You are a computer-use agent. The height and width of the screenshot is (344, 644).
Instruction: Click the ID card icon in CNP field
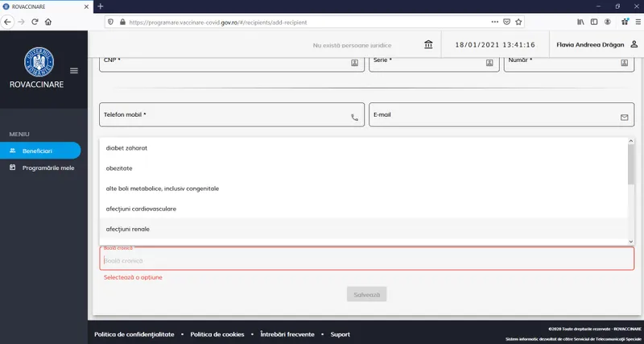tap(354, 61)
